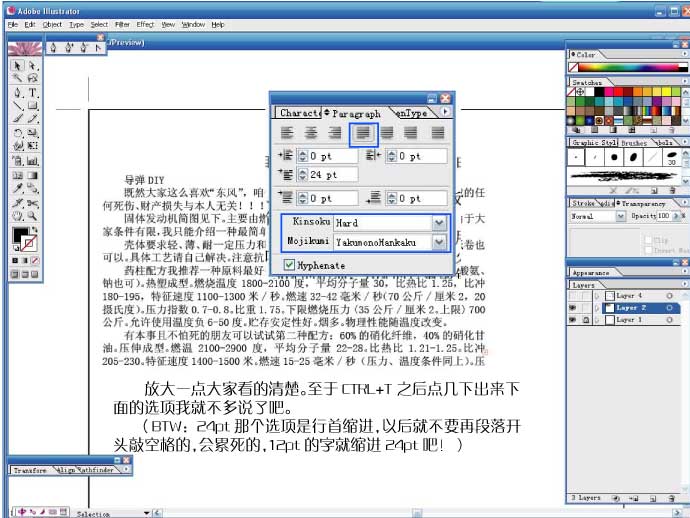
Task: Select the Warp tool
Action: click(17, 145)
